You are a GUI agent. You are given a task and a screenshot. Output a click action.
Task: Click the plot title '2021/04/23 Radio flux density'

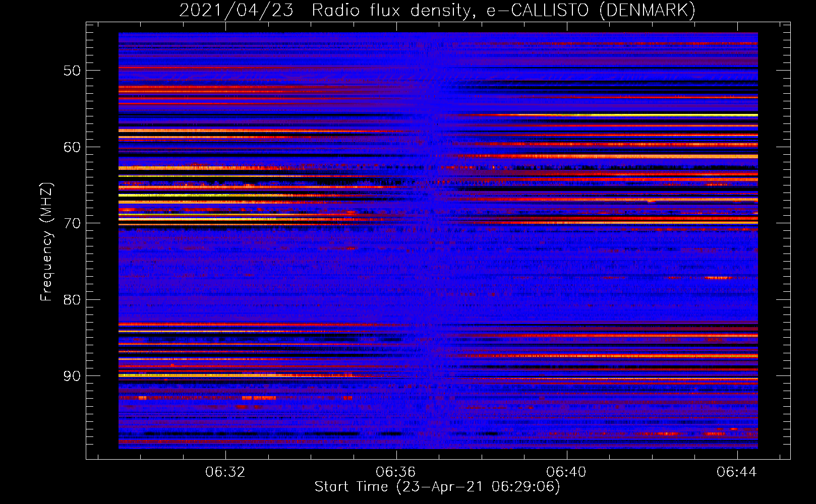437,10
